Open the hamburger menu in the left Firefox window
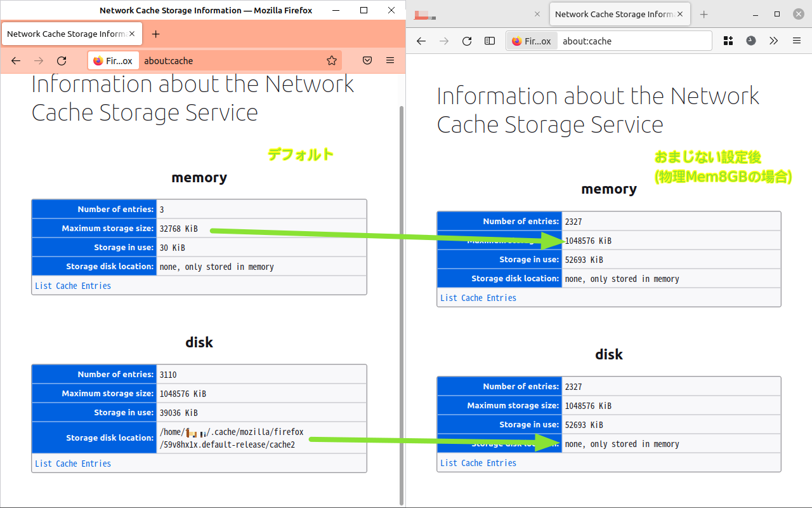 [390, 61]
